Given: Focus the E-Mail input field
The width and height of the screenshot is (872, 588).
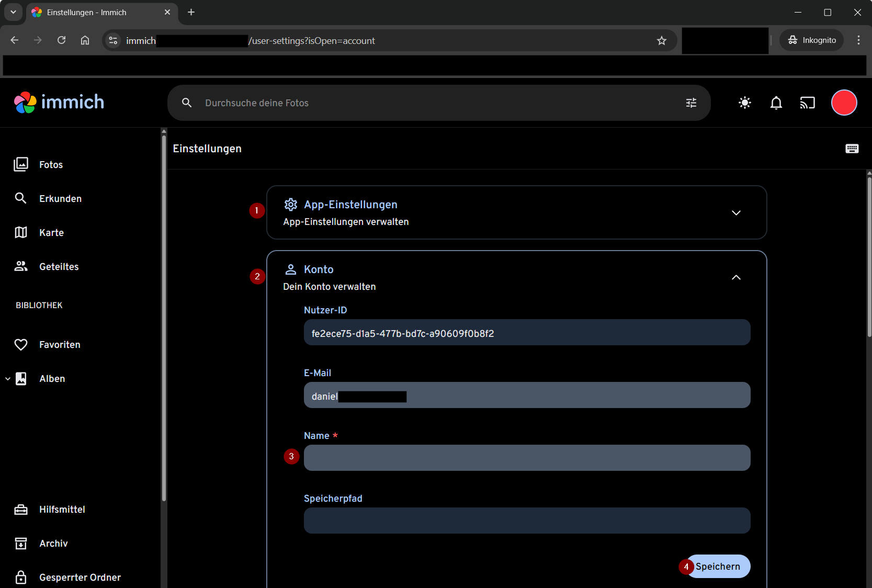Looking at the screenshot, I should pos(527,395).
